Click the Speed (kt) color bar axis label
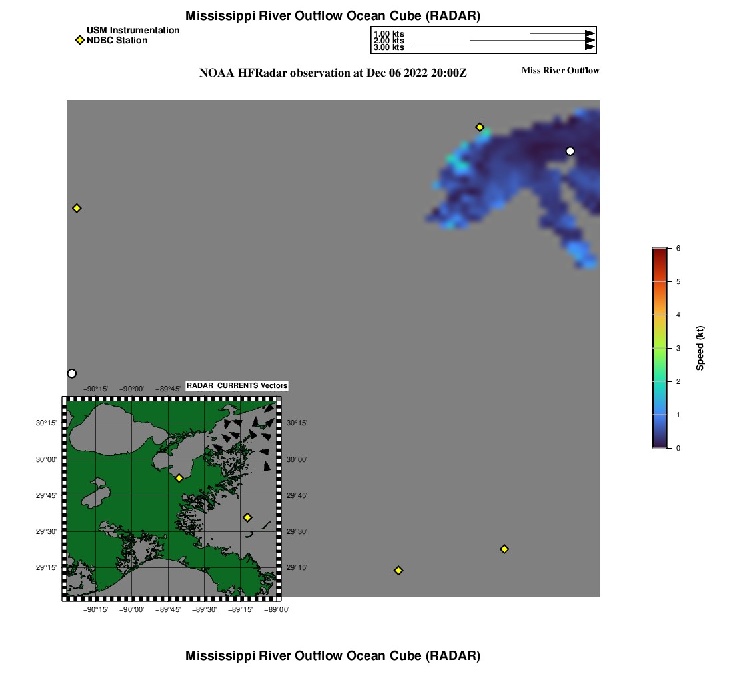733x700 pixels. tap(700, 348)
